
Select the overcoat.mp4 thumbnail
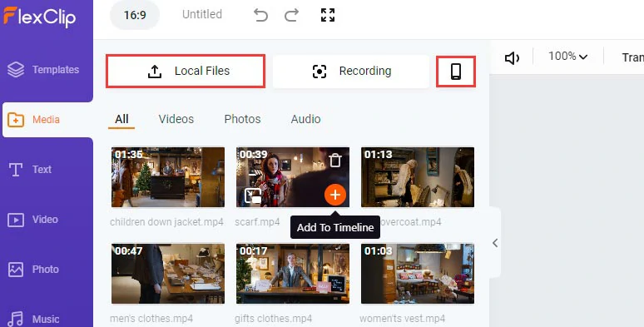click(x=418, y=177)
